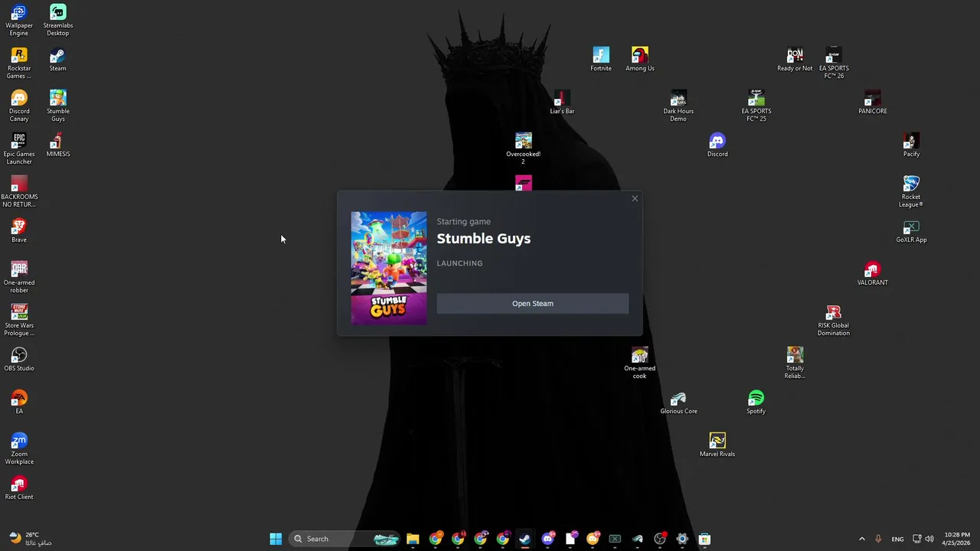Select the Liar's Bar desktop icon
The width and height of the screenshot is (980, 551).
pyautogui.click(x=562, y=103)
